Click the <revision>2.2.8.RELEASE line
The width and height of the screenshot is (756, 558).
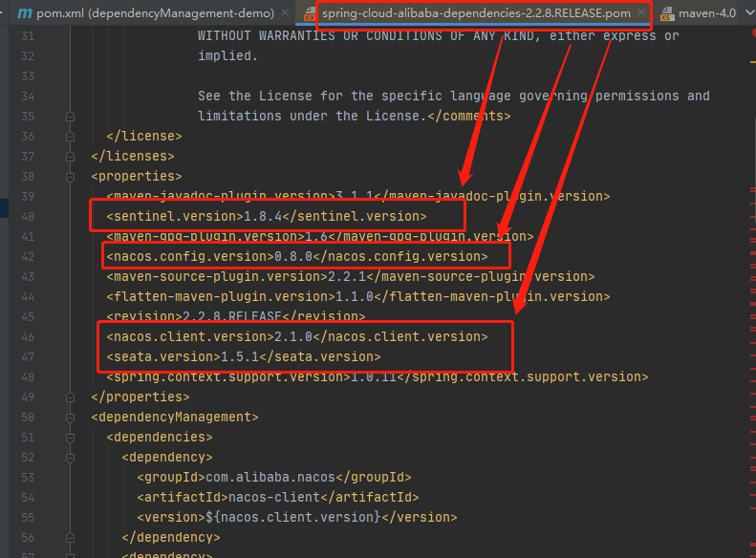point(236,316)
